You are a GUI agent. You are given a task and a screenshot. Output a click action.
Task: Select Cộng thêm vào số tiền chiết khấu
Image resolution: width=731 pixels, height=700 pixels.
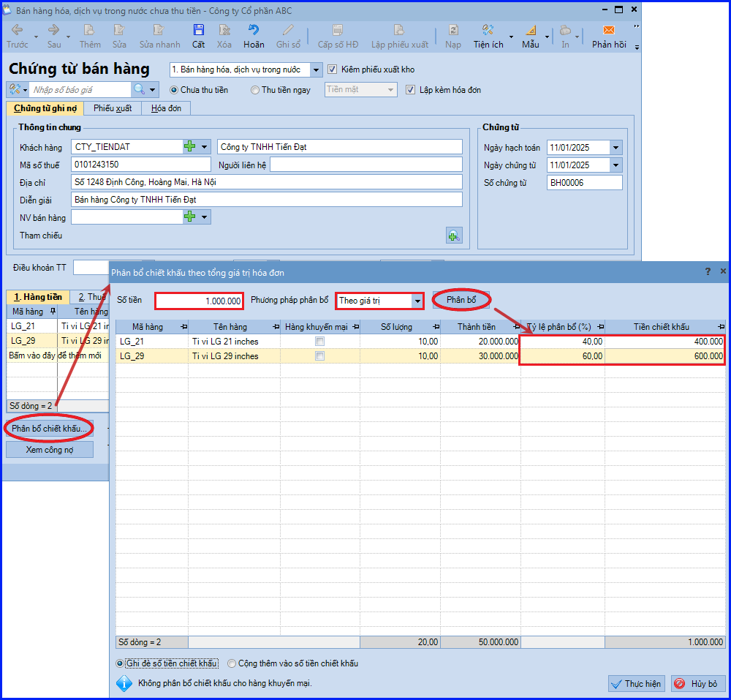(232, 663)
